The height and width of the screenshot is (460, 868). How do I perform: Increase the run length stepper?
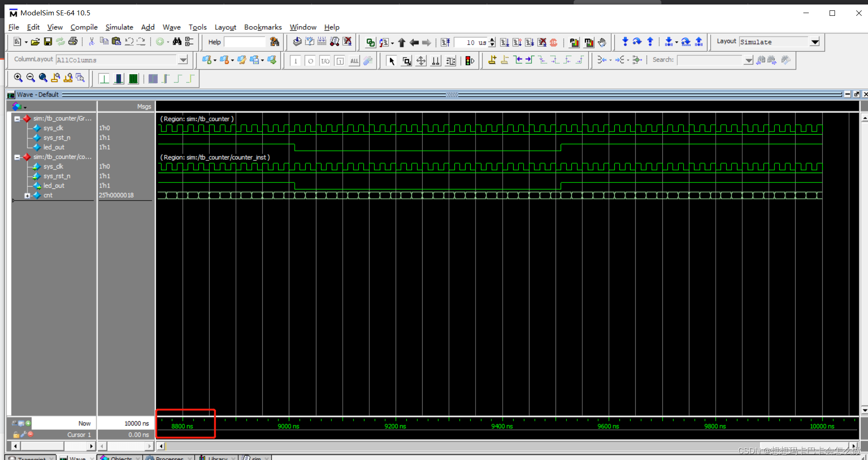click(x=492, y=40)
